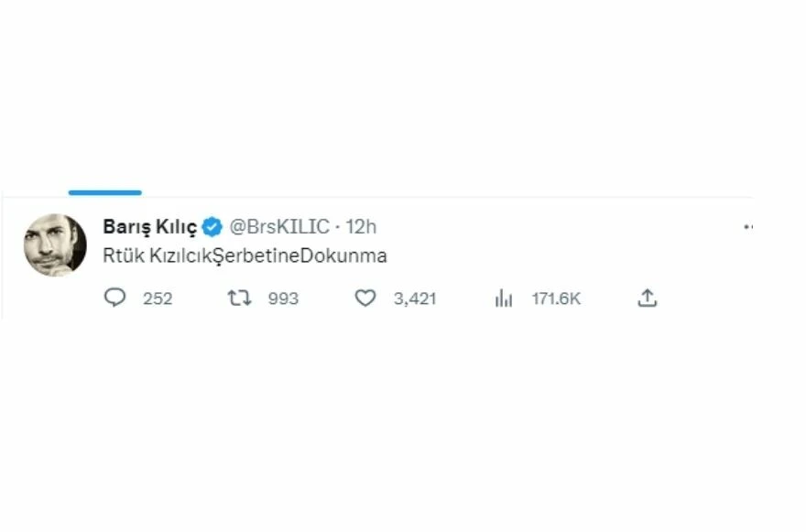Like the tweet with the heart icon
Image resolution: width=806 pixels, height=532 pixels.
coord(365,299)
